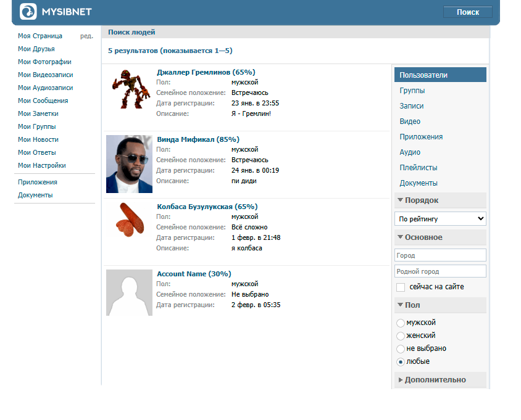Switch to the 'Группы' search category
521x420 pixels.
[x=412, y=91]
